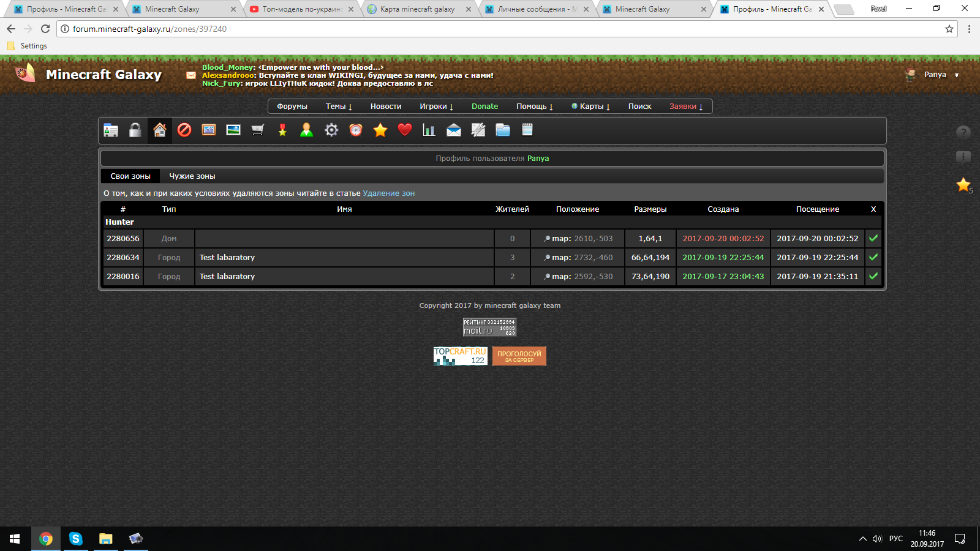Open the alarm clock icon
980x551 pixels.
pyautogui.click(x=356, y=130)
